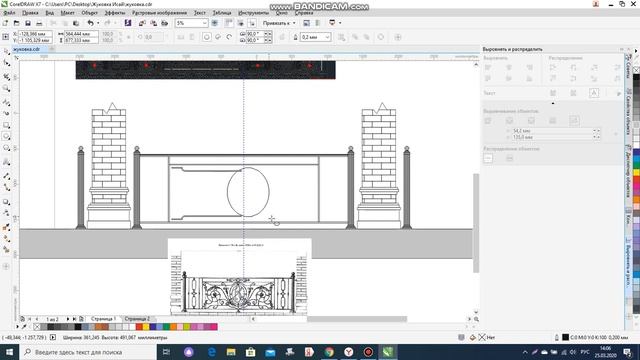Open the Растровые изображения menu
640x360 pixels.
pos(159,13)
